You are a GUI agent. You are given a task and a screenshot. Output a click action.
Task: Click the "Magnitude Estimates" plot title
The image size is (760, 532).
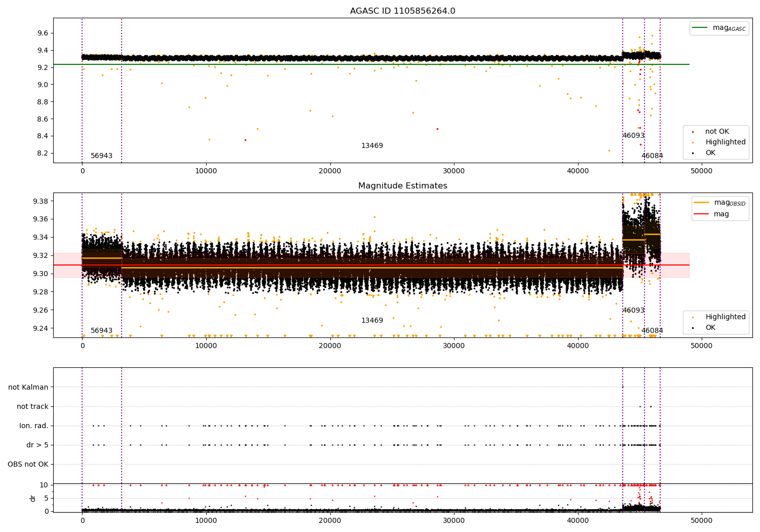[x=402, y=186]
